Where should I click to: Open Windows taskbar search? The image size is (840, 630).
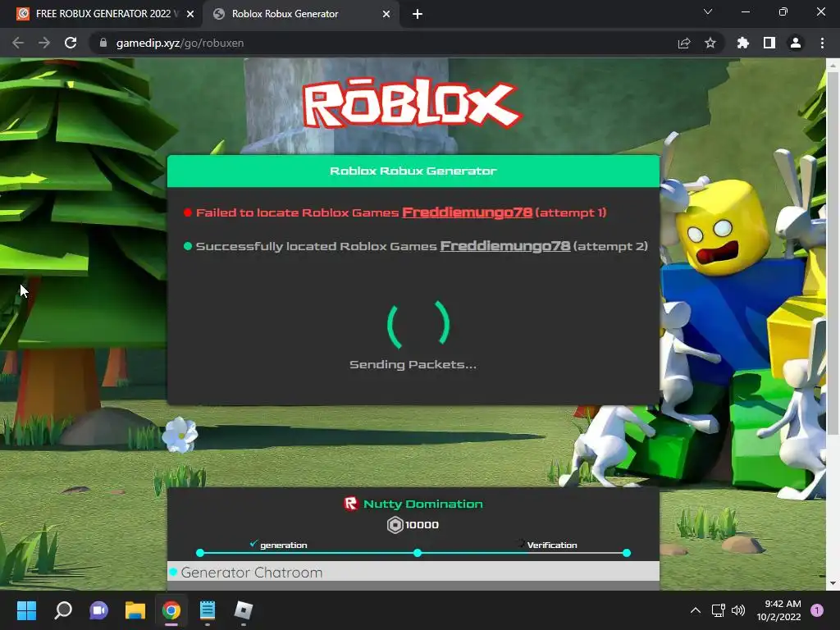[63, 610]
